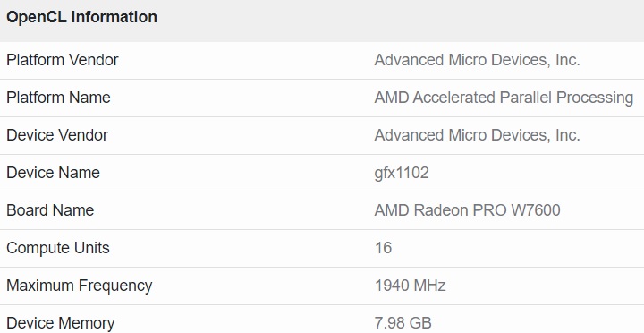
Task: Select the Device Vendor label
Action: pos(57,135)
